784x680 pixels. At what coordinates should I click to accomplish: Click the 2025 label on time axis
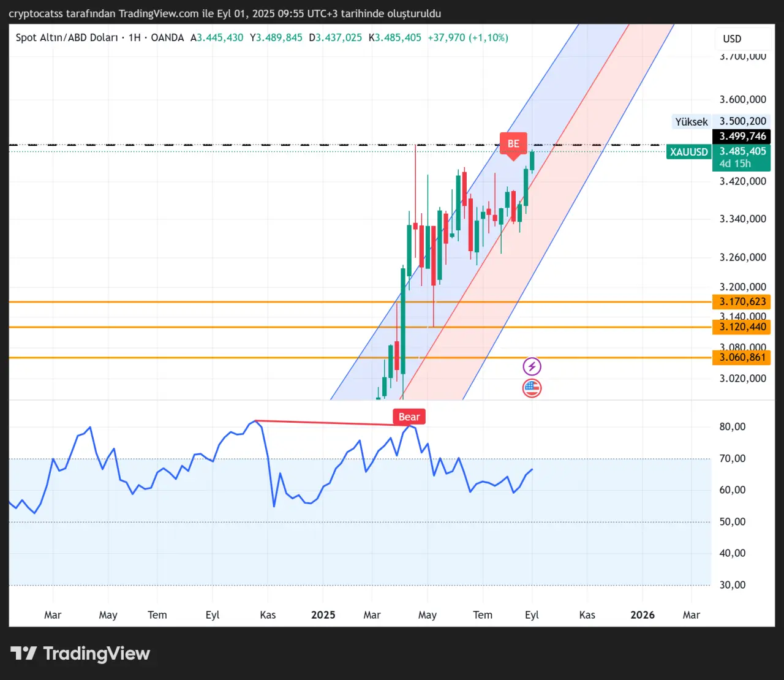click(x=323, y=614)
